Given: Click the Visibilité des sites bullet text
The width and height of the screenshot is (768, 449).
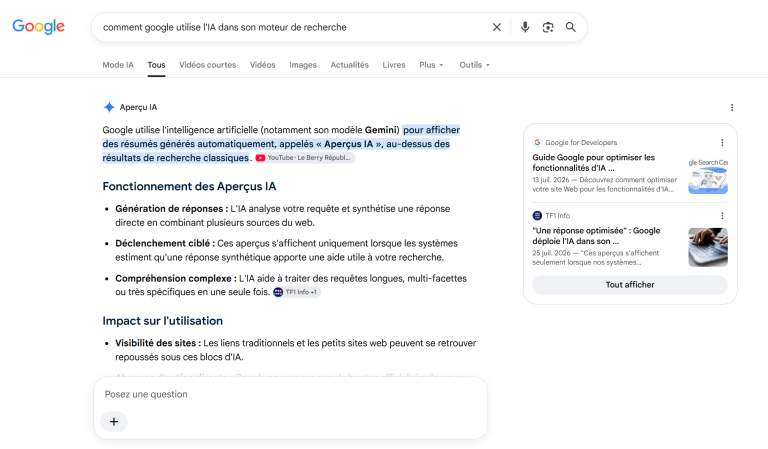Looking at the screenshot, I should click(x=295, y=350).
